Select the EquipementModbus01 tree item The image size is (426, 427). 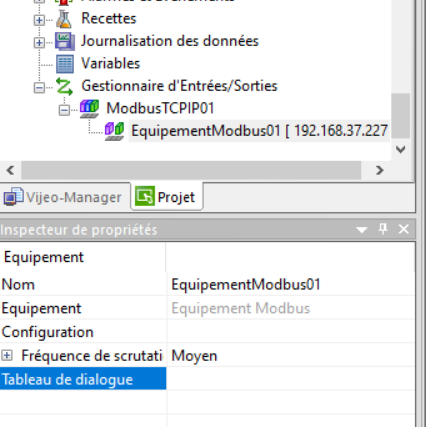259,131
